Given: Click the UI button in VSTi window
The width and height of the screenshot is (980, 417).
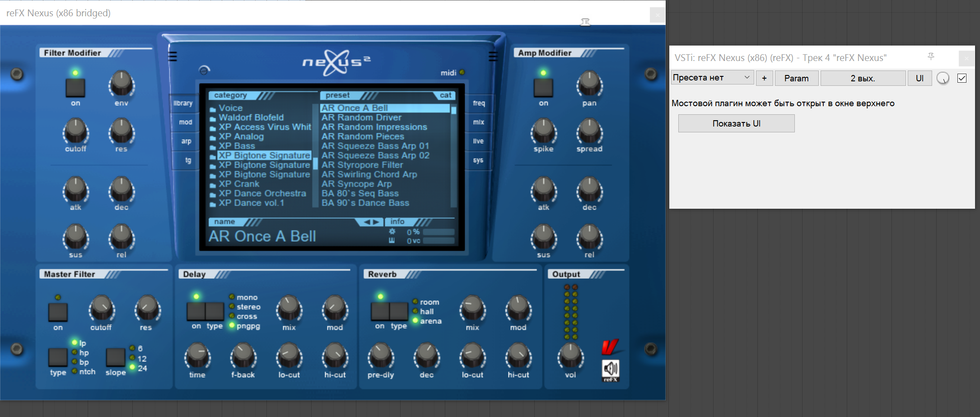Looking at the screenshot, I should pyautogui.click(x=919, y=78).
